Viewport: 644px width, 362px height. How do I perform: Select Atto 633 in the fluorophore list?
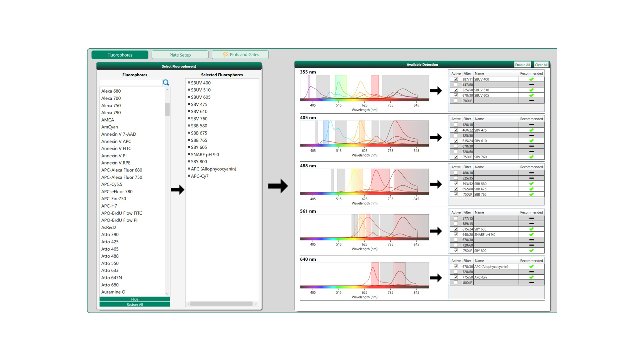110,270
